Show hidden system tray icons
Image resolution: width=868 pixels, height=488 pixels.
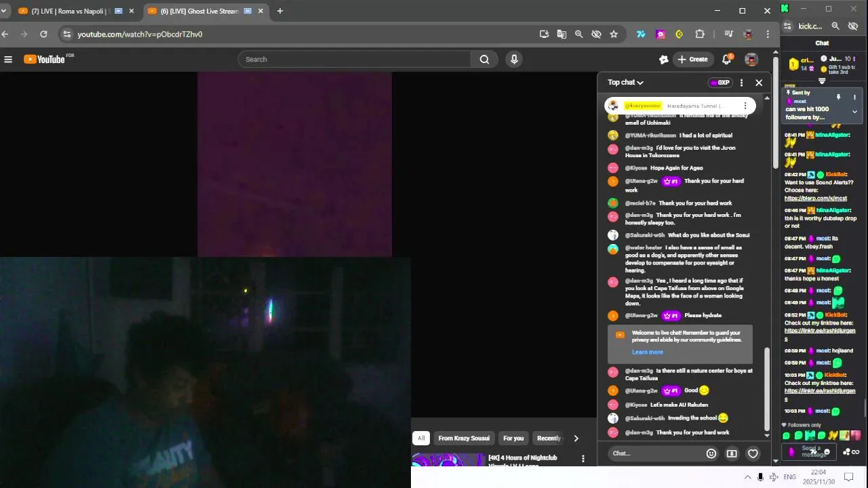747,477
